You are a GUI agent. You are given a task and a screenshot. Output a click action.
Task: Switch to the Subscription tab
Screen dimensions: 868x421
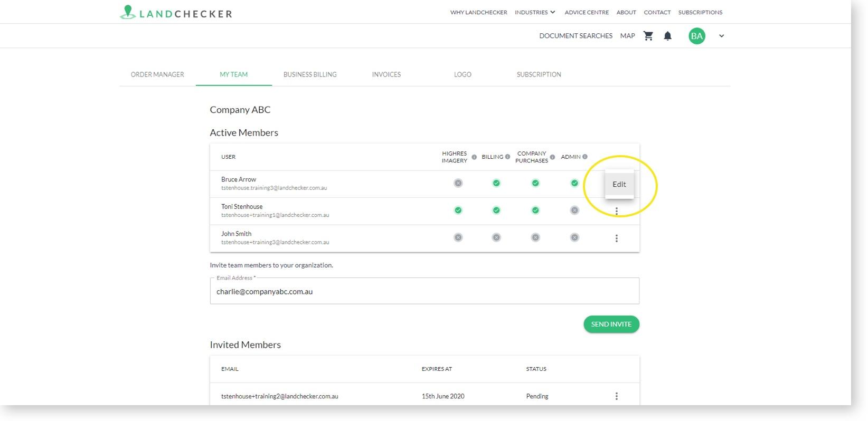point(539,74)
